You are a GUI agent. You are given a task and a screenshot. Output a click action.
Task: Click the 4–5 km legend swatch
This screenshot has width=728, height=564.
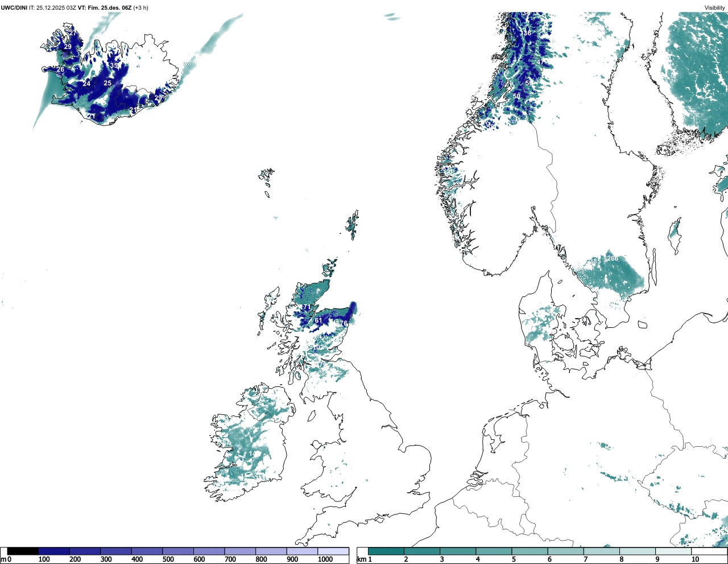(x=494, y=551)
